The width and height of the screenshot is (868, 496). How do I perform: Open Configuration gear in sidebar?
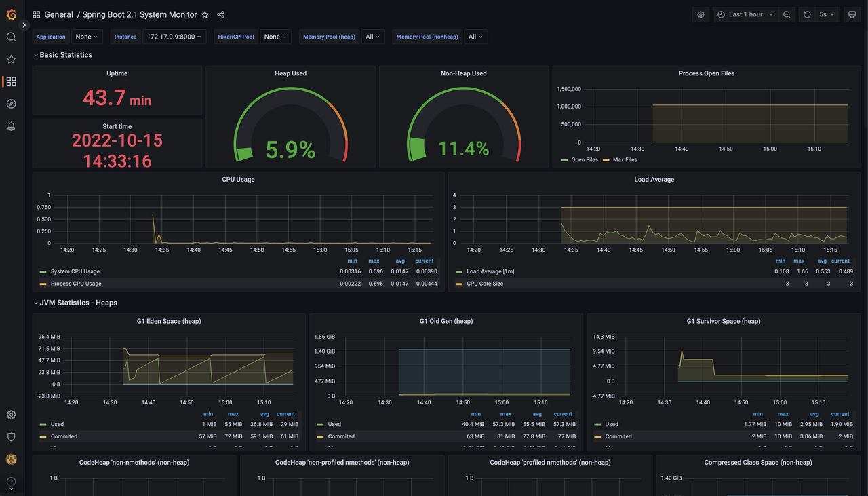[11, 415]
